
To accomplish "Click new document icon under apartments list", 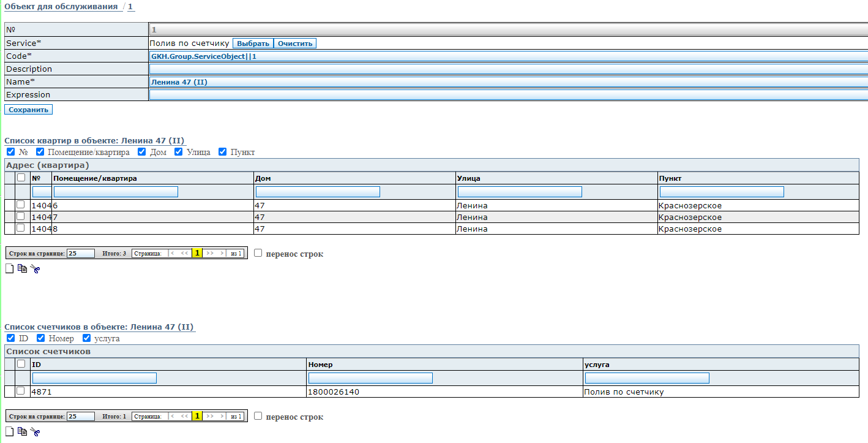I will tap(9, 268).
